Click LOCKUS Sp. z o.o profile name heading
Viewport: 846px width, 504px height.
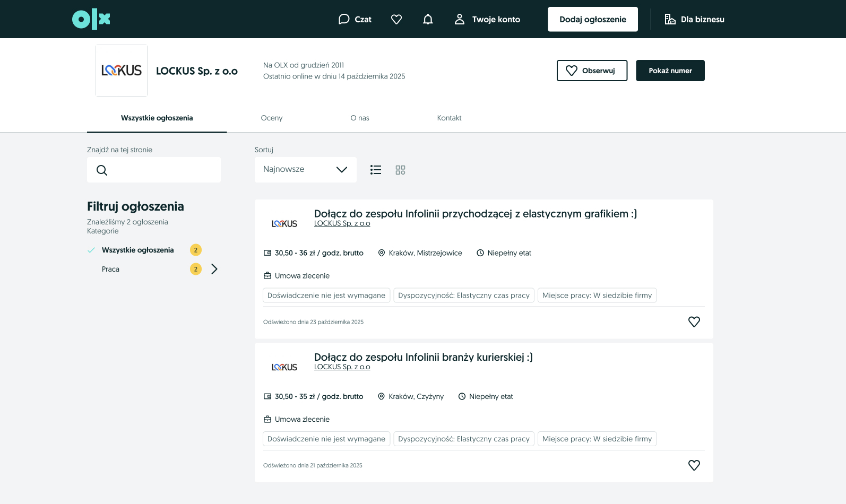pyautogui.click(x=197, y=71)
